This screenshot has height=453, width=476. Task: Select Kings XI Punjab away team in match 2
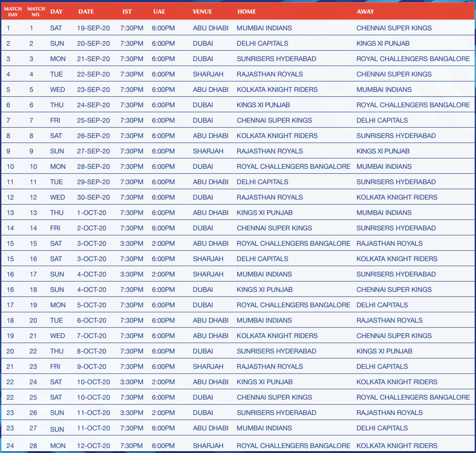click(383, 43)
